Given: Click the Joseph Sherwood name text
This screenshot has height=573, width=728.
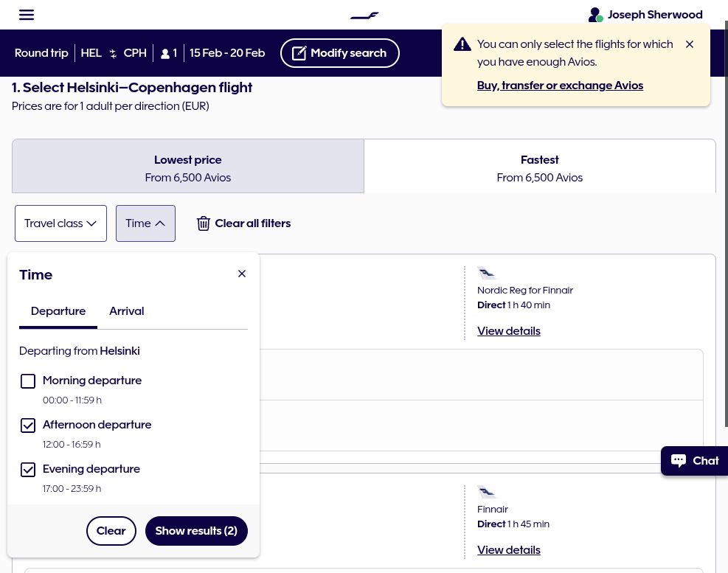Looking at the screenshot, I should point(655,15).
